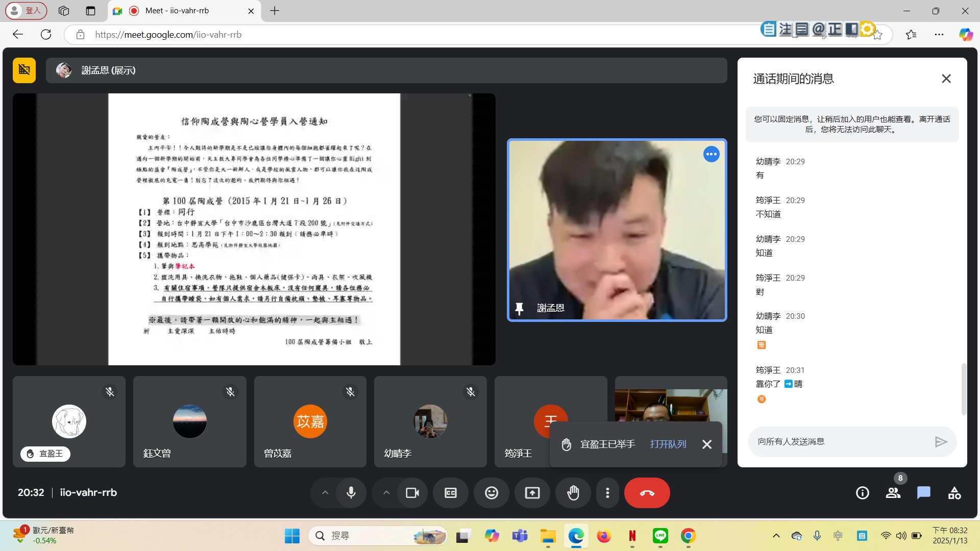Switch to the Meet - iio-vahr-rrb tab
The image size is (980, 551).
click(184, 11)
